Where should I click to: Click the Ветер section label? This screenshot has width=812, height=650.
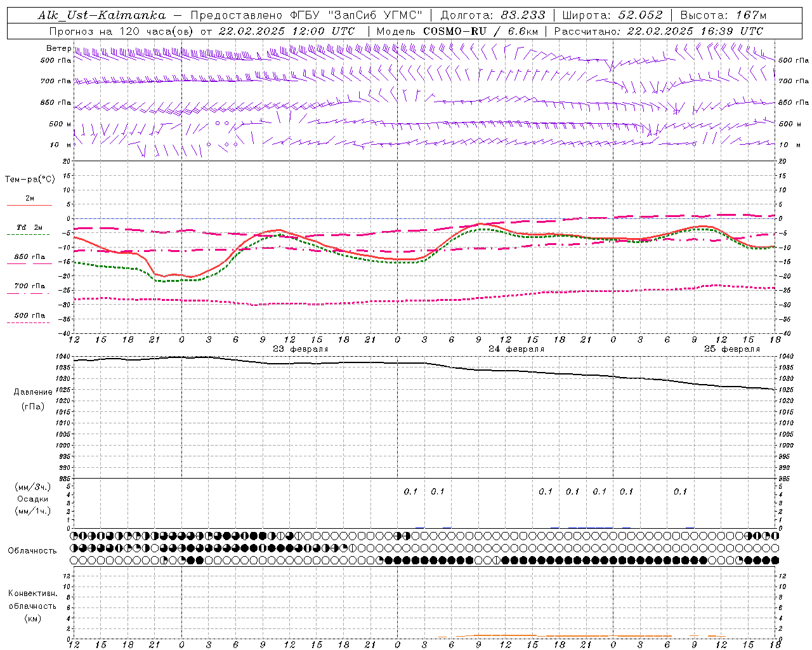pyautogui.click(x=58, y=48)
